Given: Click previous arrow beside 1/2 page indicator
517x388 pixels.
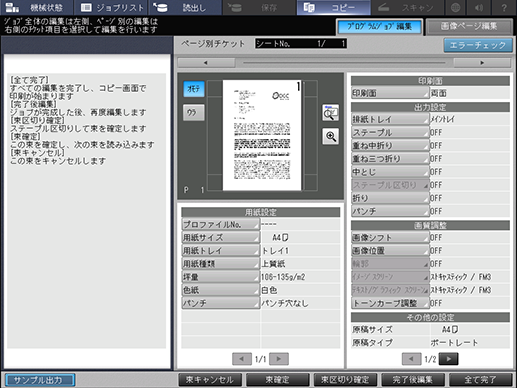Looking at the screenshot, I should point(411,359).
